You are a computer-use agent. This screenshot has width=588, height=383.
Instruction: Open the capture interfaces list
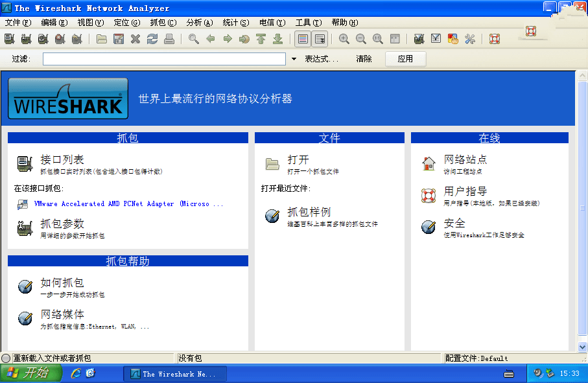pos(8,38)
